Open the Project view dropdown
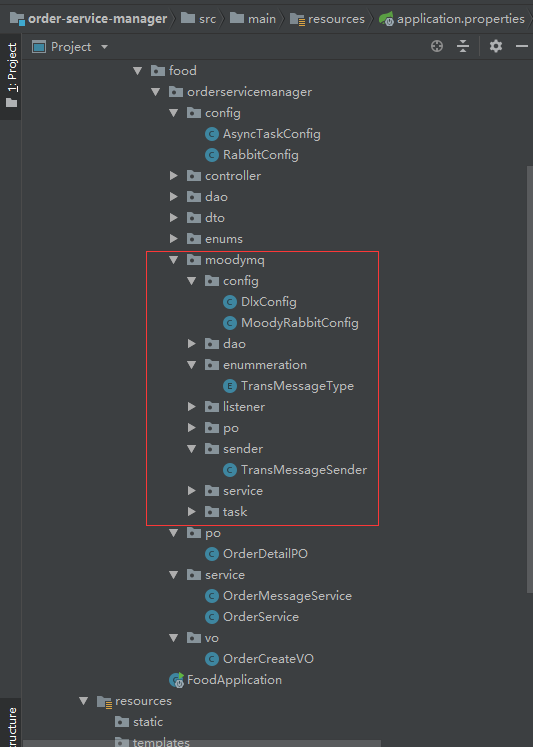The image size is (533, 747). tap(70, 47)
